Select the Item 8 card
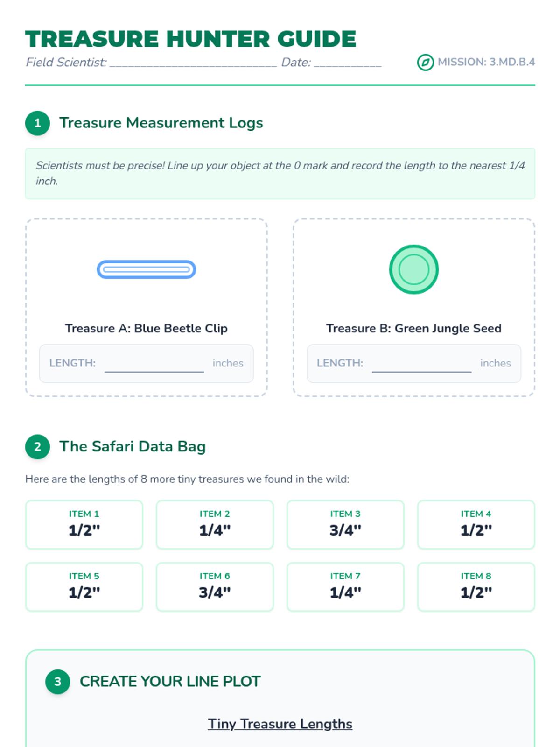The width and height of the screenshot is (560, 747). point(476,587)
